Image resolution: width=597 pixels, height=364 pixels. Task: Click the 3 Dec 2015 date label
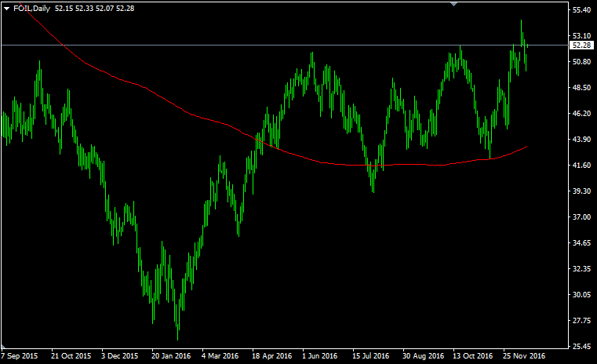pyautogui.click(x=119, y=356)
